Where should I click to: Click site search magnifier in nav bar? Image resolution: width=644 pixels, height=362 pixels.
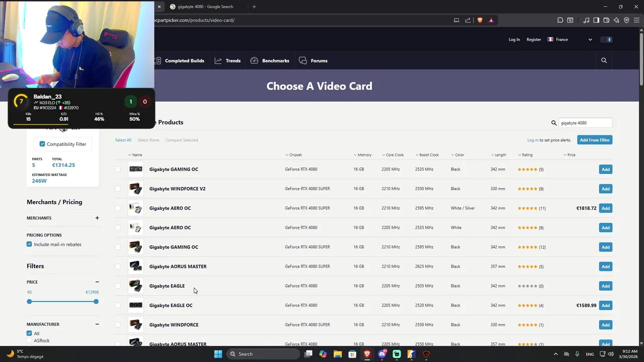[x=604, y=60]
